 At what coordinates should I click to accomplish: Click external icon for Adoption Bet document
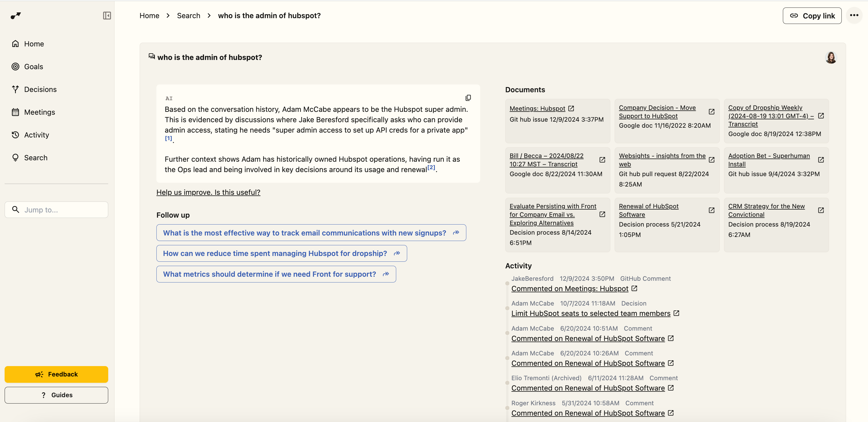(x=821, y=160)
